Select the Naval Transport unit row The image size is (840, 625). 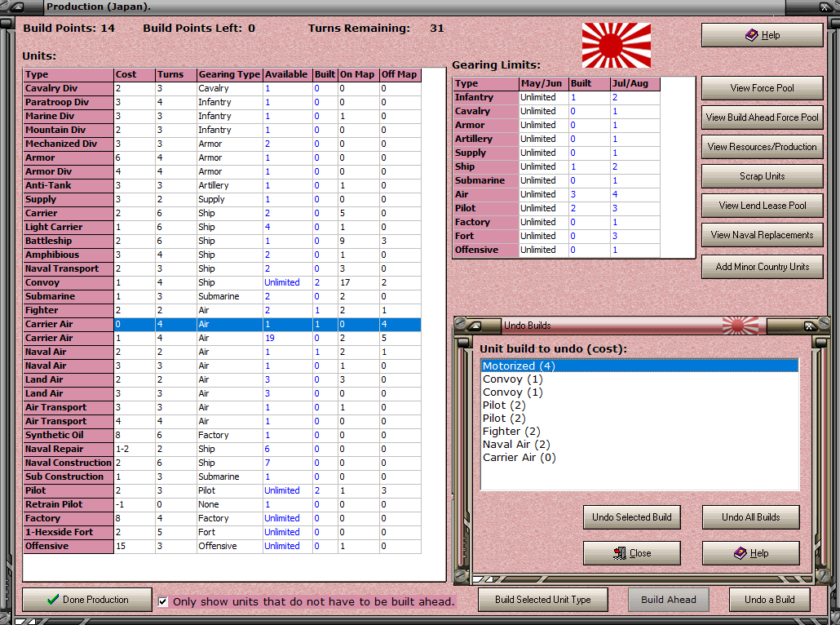(x=223, y=268)
